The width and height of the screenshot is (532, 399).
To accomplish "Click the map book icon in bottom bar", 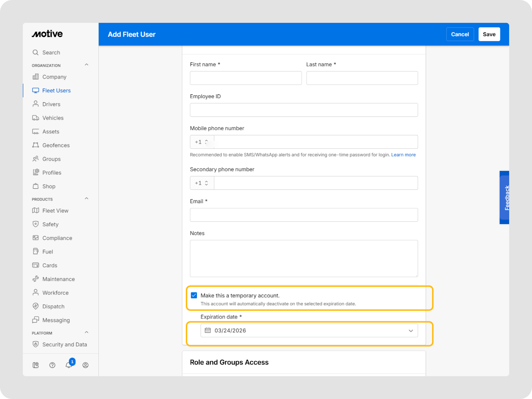I will click(36, 365).
